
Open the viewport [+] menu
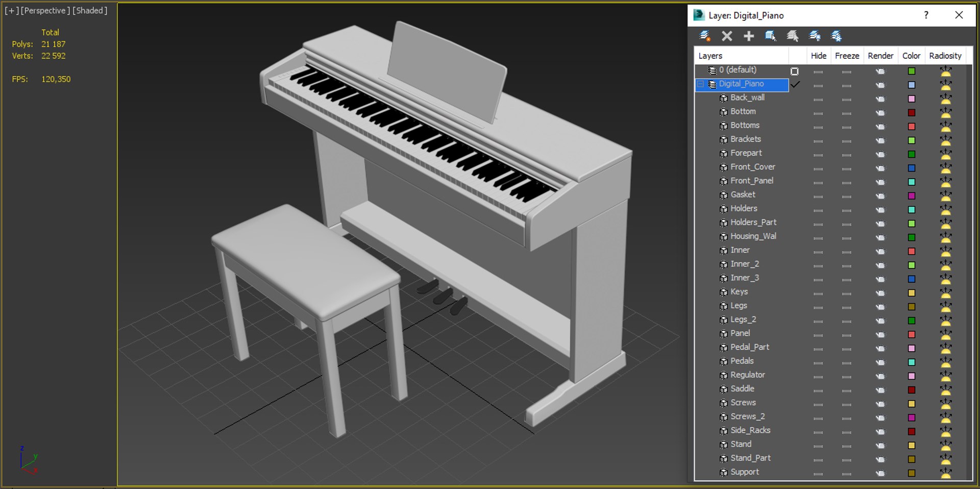pos(12,10)
